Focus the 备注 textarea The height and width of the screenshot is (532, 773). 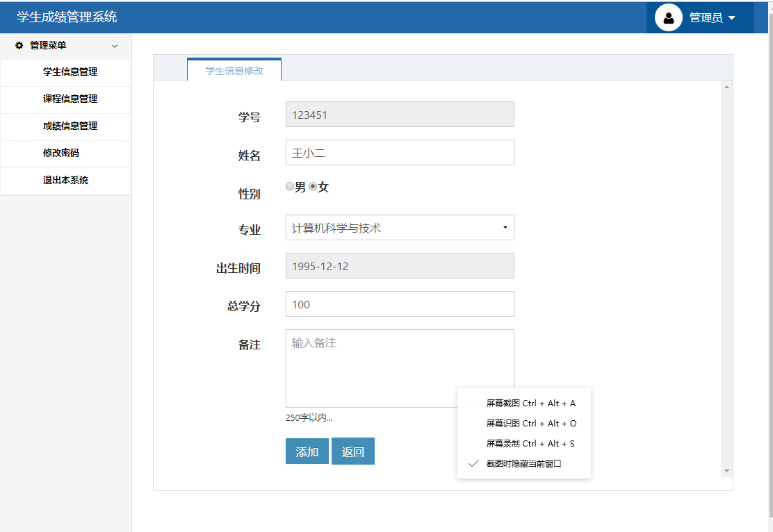click(x=400, y=369)
